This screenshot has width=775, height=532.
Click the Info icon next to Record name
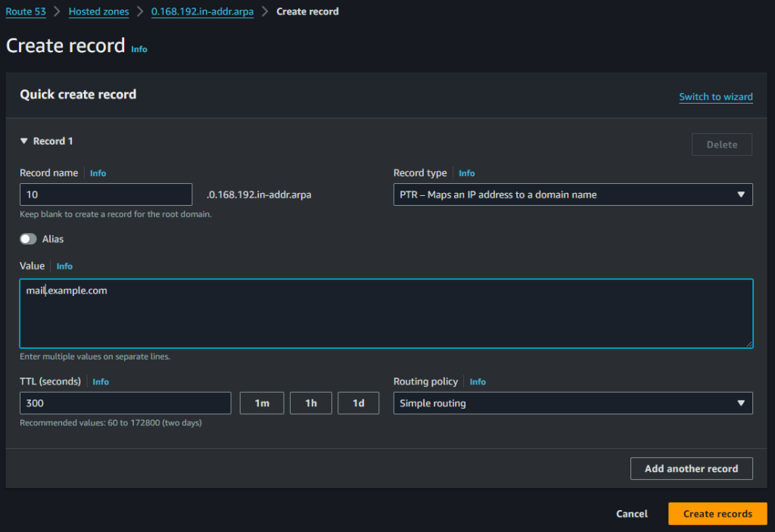[x=98, y=173]
